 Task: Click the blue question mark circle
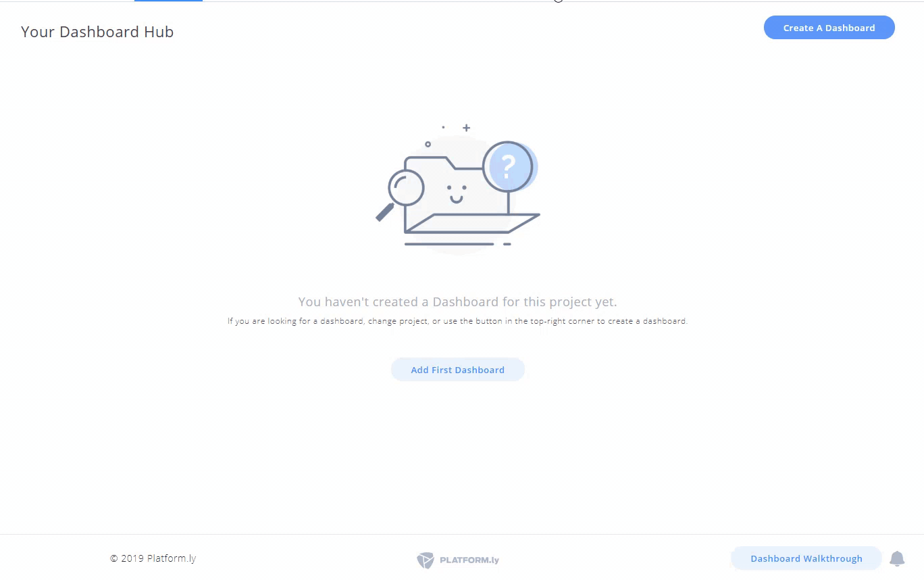(509, 166)
